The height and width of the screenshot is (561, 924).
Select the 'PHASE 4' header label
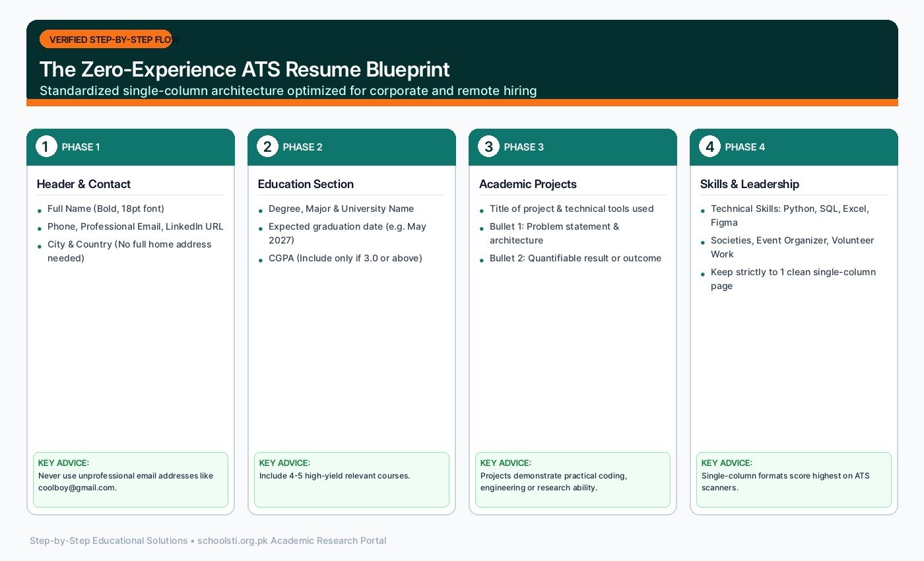(744, 147)
